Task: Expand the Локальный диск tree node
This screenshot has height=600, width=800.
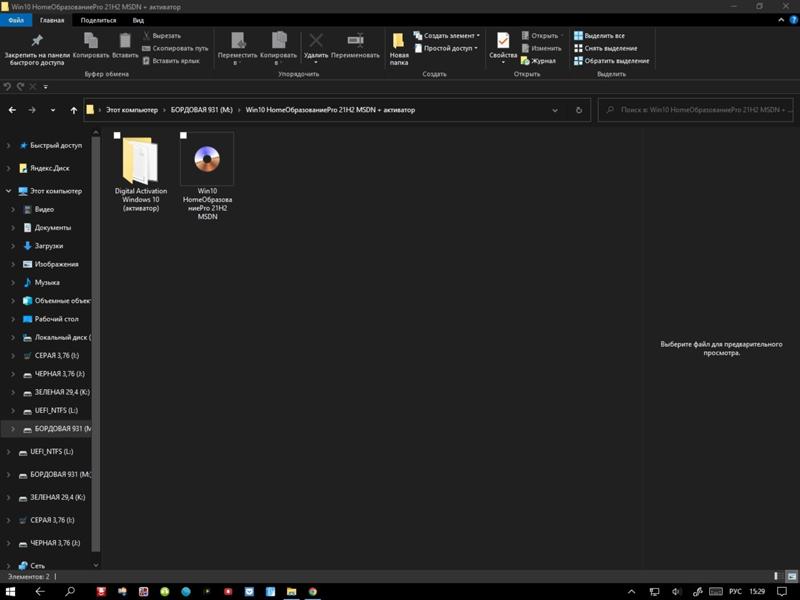Action: click(x=13, y=337)
